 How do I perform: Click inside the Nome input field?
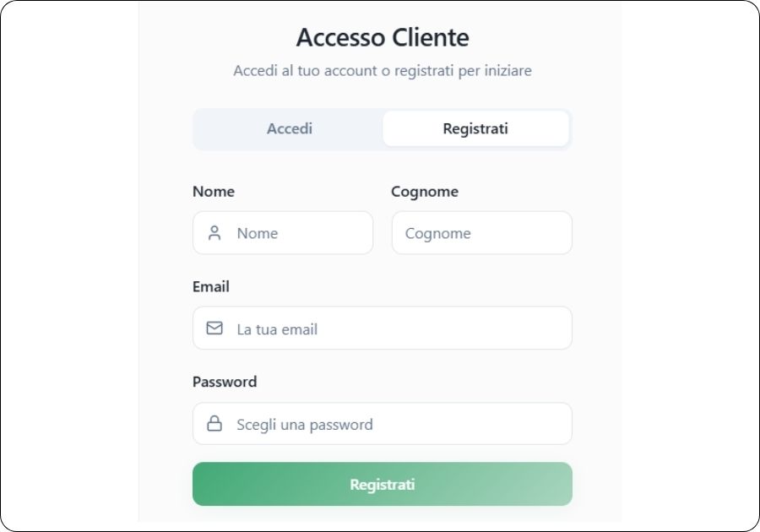coord(296,232)
